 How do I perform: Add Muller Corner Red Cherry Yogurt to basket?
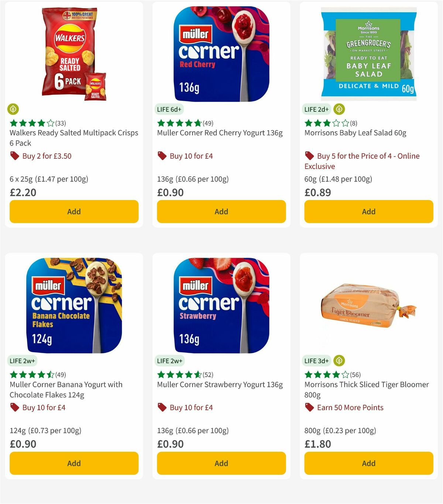pos(221,211)
